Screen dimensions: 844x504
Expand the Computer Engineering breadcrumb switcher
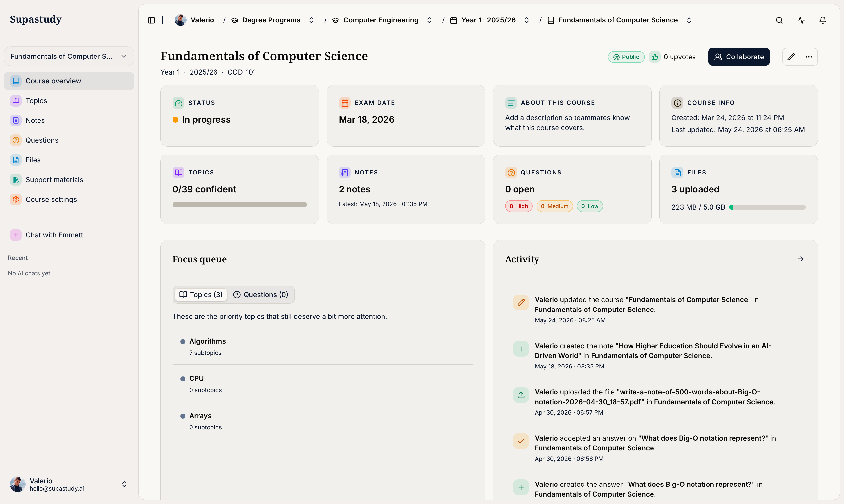tap(429, 20)
